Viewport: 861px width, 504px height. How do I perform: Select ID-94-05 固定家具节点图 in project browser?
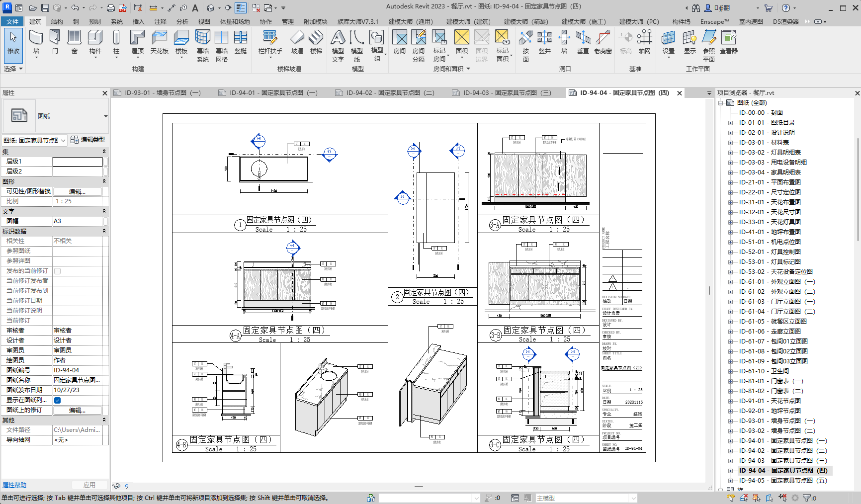coord(782,481)
